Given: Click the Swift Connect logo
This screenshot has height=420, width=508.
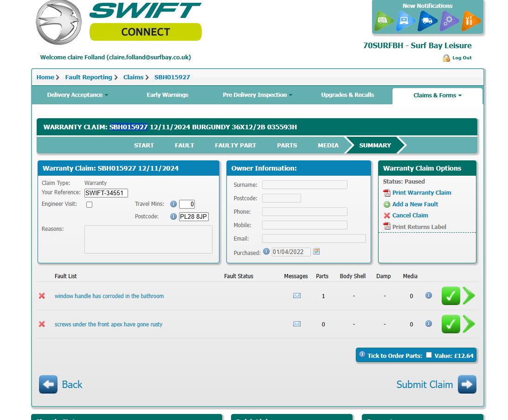Looking at the screenshot, I should tap(119, 22).
